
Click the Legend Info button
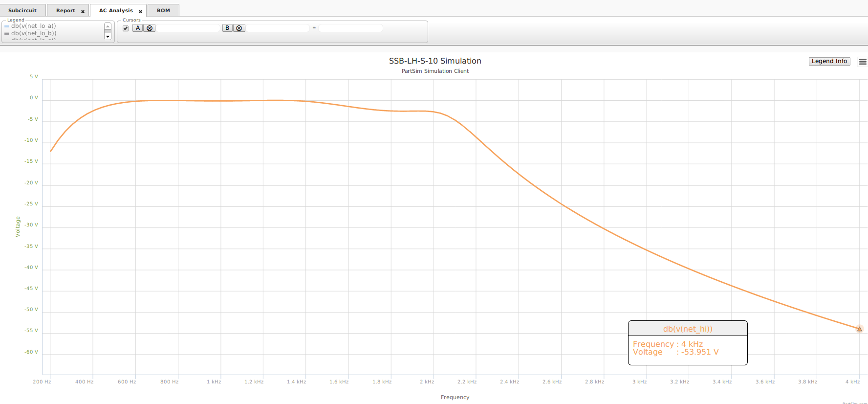[829, 61]
